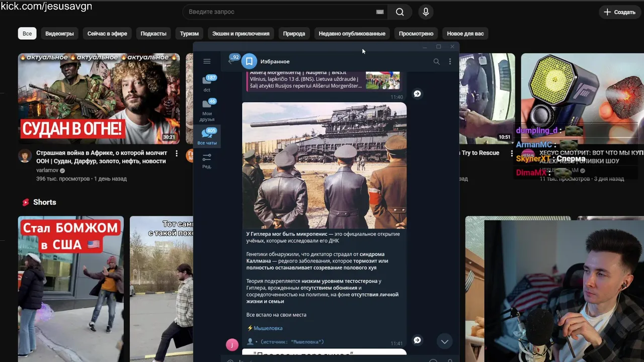The width and height of the screenshot is (644, 362).
Task: Forward the railway gun photo post
Action: pos(417,340)
